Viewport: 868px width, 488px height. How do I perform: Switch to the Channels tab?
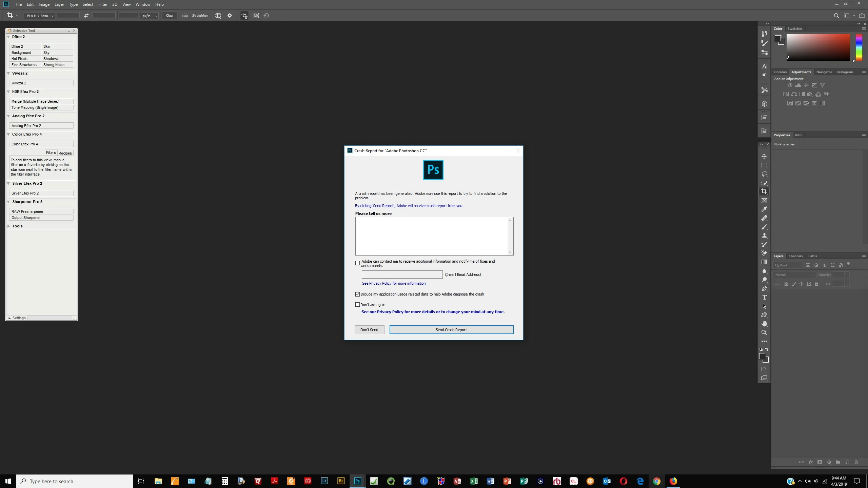click(795, 256)
